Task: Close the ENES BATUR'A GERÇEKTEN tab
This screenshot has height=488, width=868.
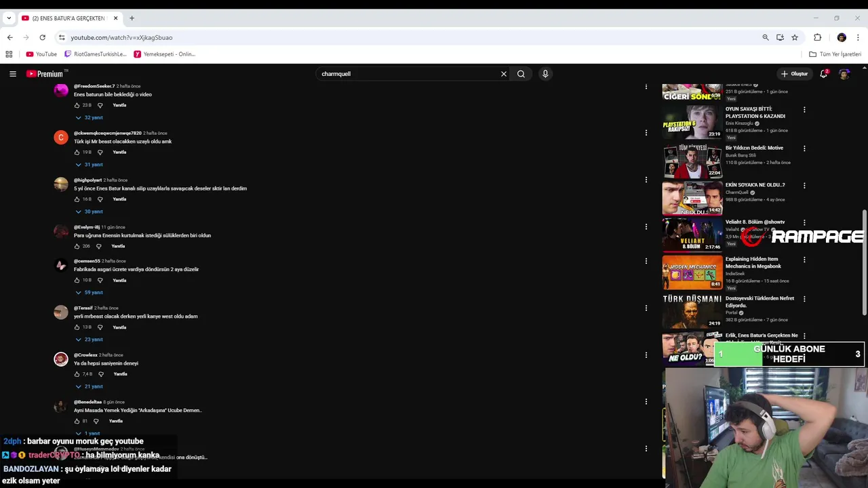Action: 116,18
